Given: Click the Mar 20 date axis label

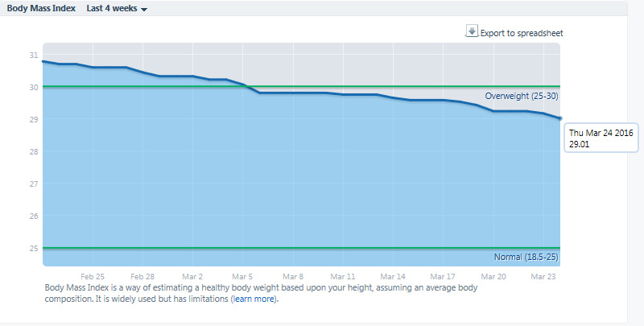Looking at the screenshot, I should coord(493,275).
